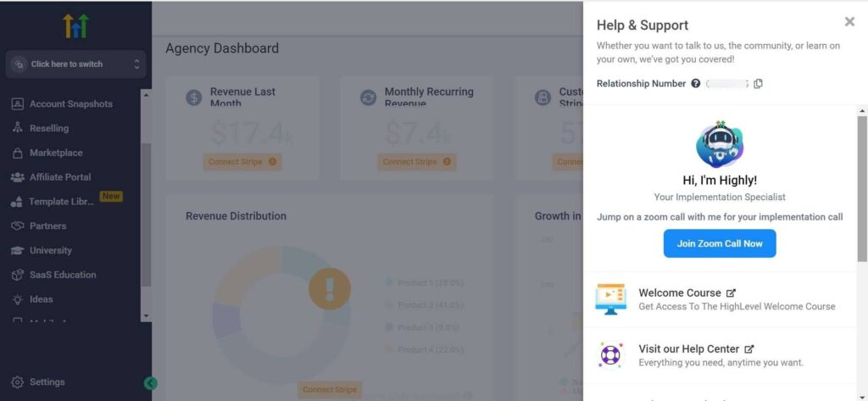This screenshot has height=401, width=868.
Task: Select Affiliate Portal menu item
Action: point(60,177)
